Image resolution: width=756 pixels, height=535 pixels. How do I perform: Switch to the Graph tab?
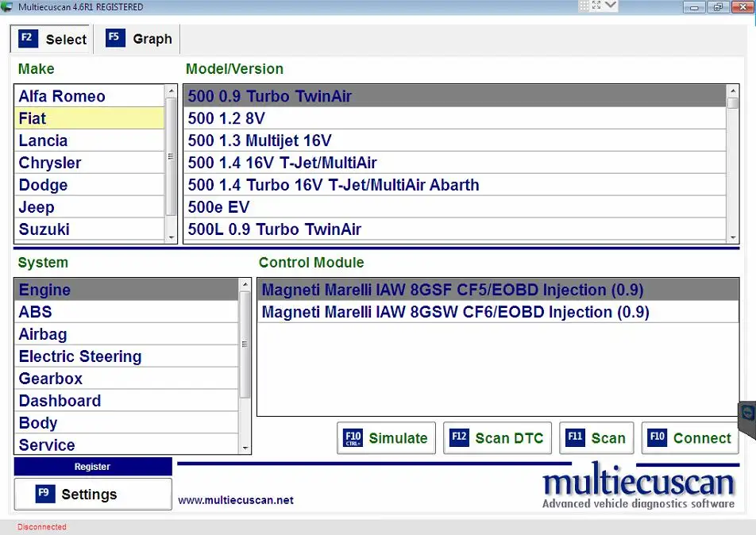(139, 39)
